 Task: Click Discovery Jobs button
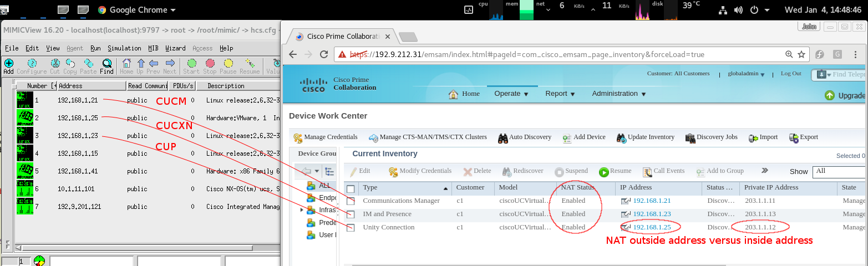[712, 137]
